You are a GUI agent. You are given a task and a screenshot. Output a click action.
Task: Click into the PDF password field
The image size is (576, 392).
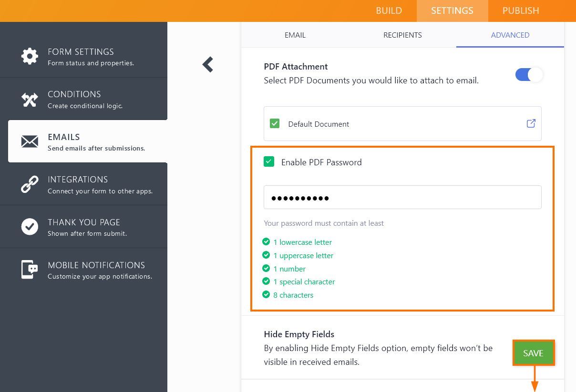[402, 197]
